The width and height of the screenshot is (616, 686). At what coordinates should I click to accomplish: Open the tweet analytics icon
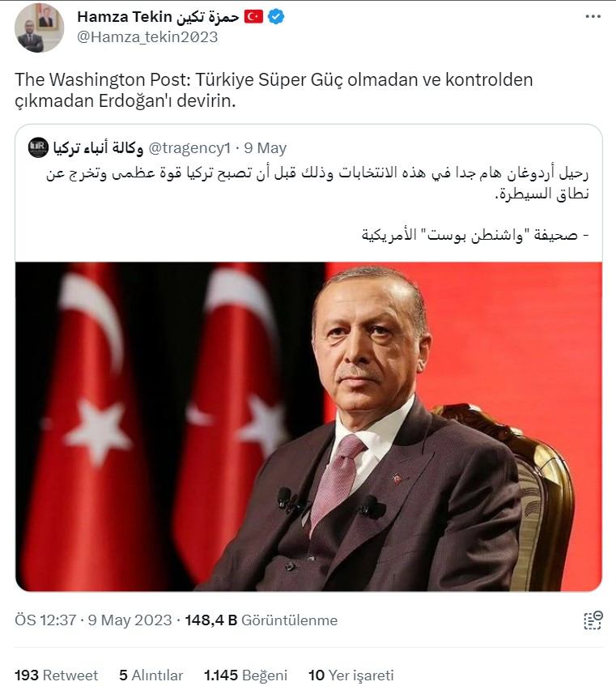click(593, 620)
